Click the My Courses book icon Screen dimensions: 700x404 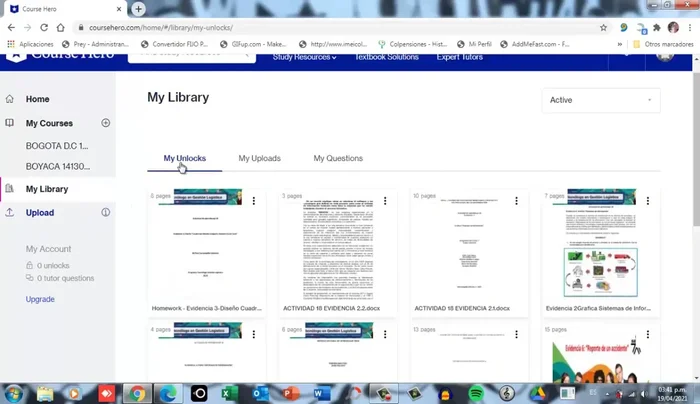coord(10,123)
